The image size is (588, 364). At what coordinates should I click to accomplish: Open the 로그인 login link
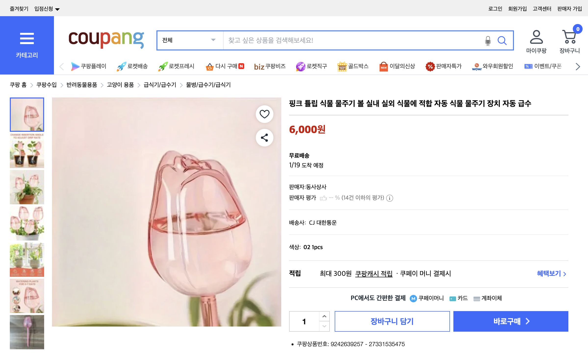click(x=495, y=9)
